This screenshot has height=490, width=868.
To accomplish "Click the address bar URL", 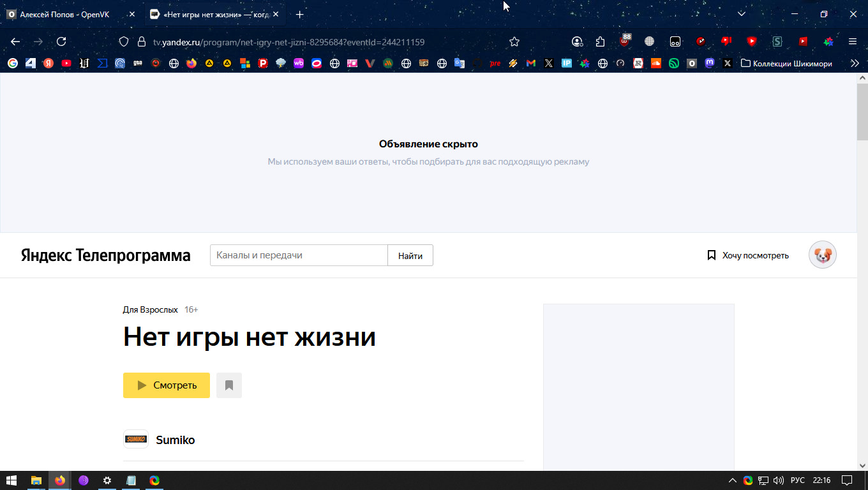I will (288, 42).
